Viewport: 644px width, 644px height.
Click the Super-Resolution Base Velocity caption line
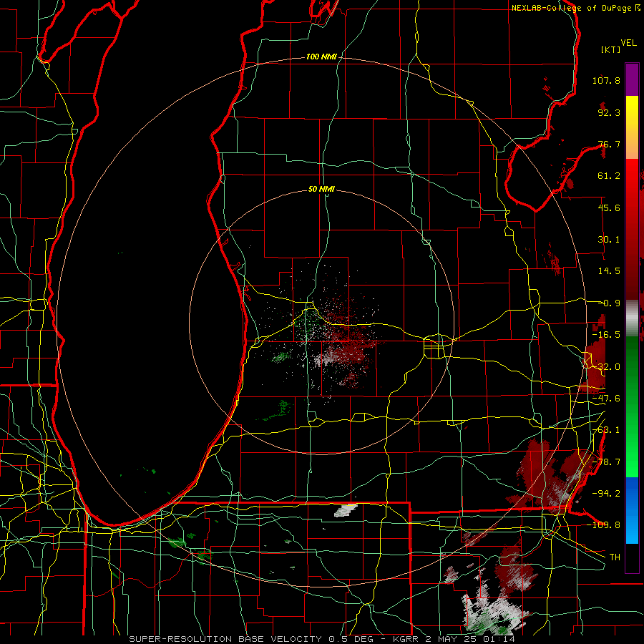(x=322, y=639)
